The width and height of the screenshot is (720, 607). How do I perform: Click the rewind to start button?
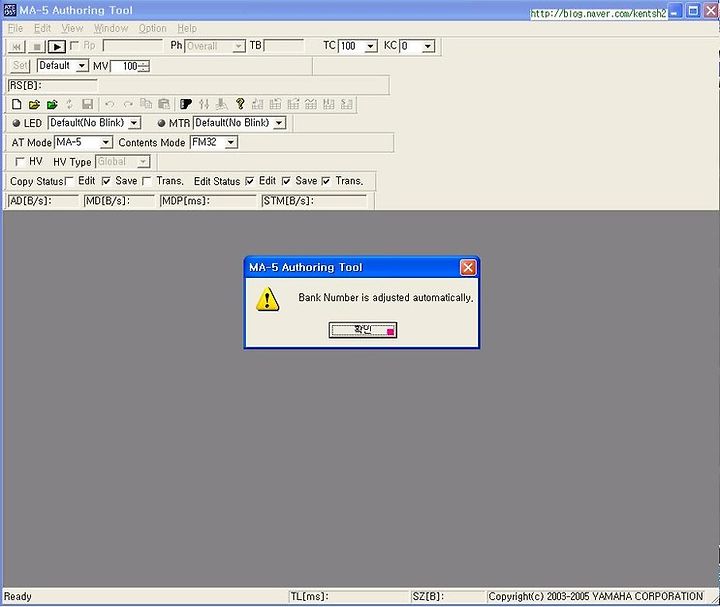17,46
